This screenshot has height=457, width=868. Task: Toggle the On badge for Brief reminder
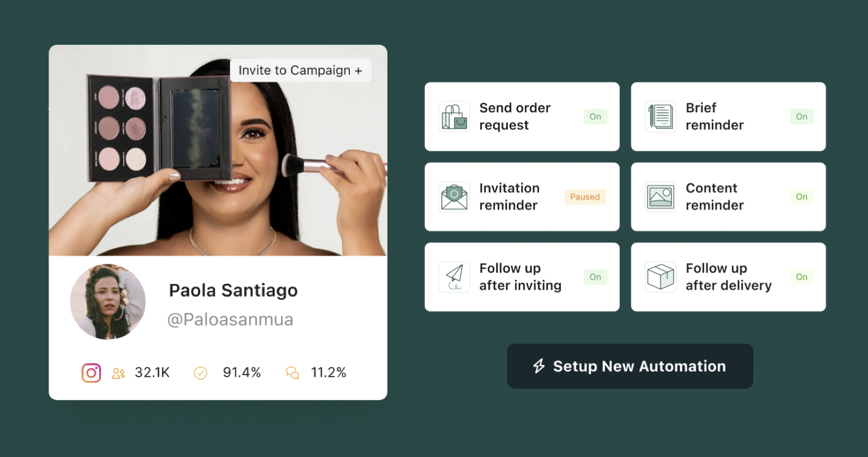coord(802,117)
